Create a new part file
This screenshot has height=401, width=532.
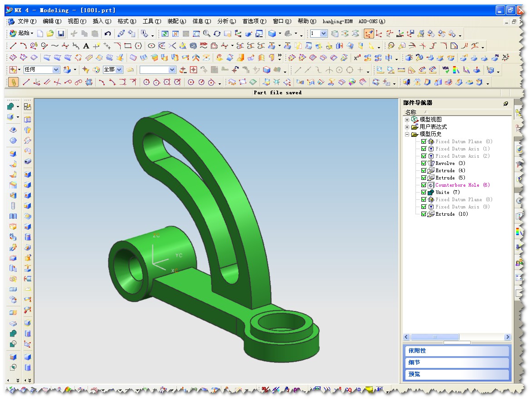[40, 34]
